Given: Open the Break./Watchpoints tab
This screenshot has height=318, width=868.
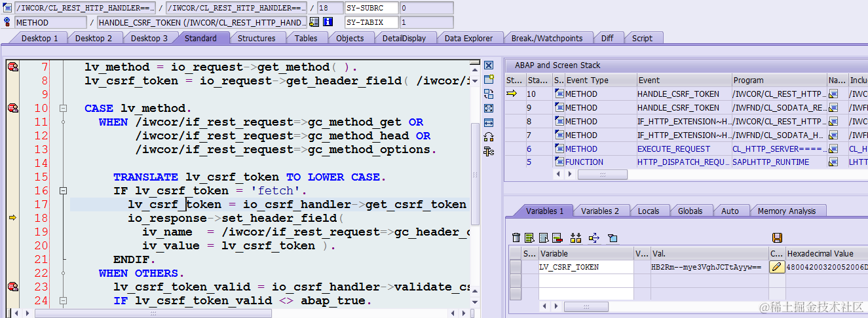Looking at the screenshot, I should (547, 38).
